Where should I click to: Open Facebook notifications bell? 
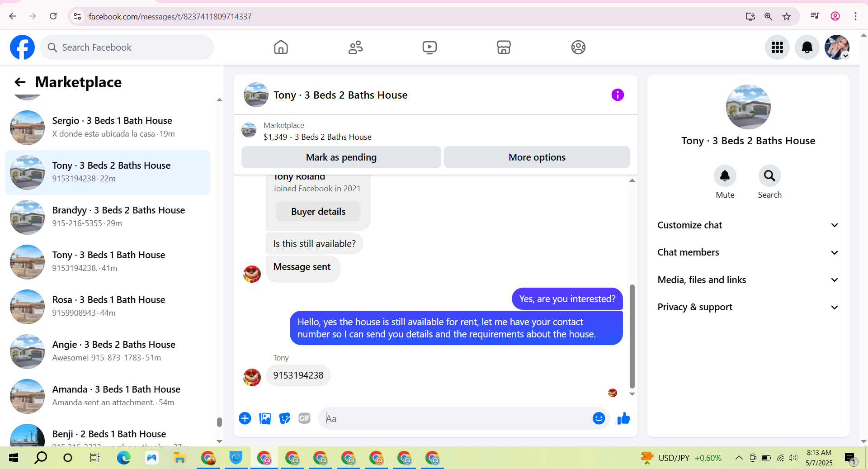click(807, 47)
